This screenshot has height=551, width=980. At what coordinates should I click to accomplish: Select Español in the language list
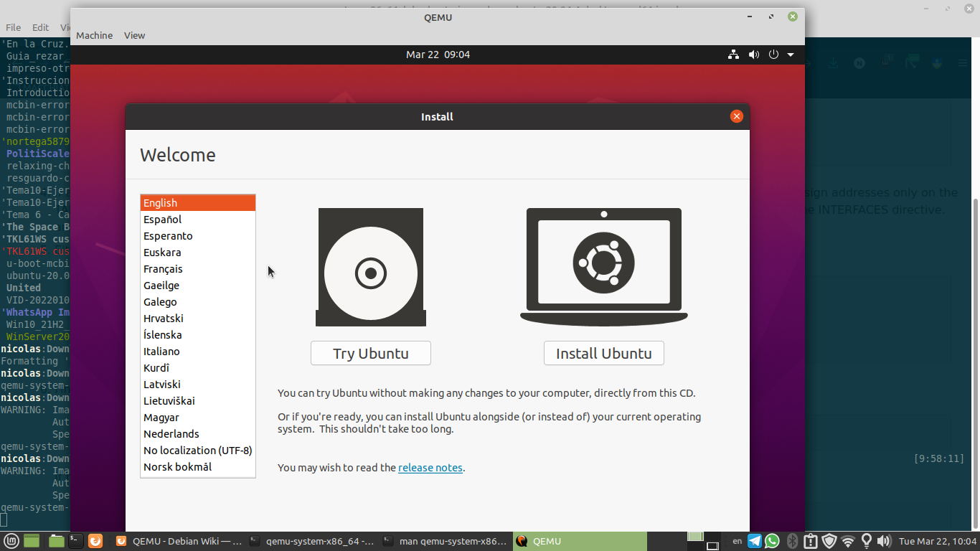(x=198, y=220)
